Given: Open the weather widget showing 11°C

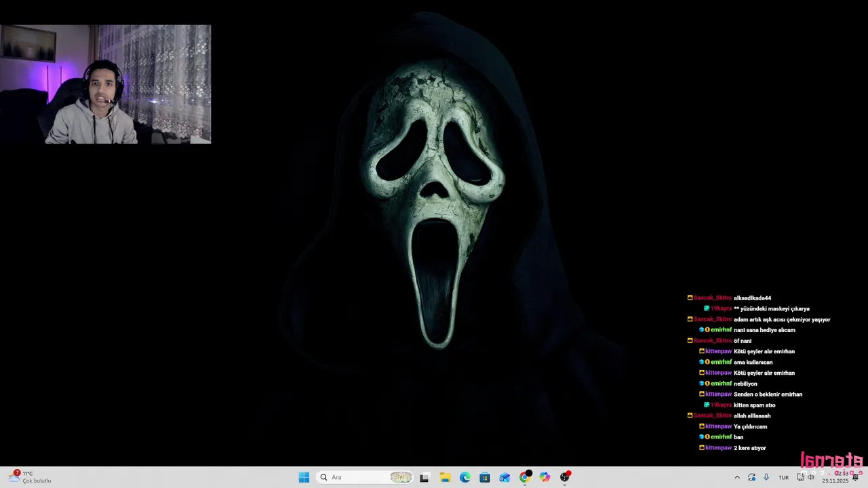Looking at the screenshot, I should click(31, 477).
